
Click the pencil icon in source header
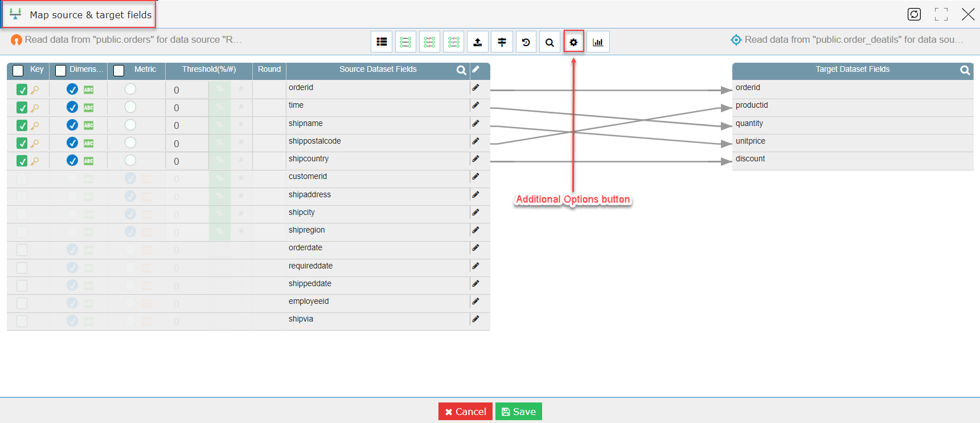click(476, 70)
